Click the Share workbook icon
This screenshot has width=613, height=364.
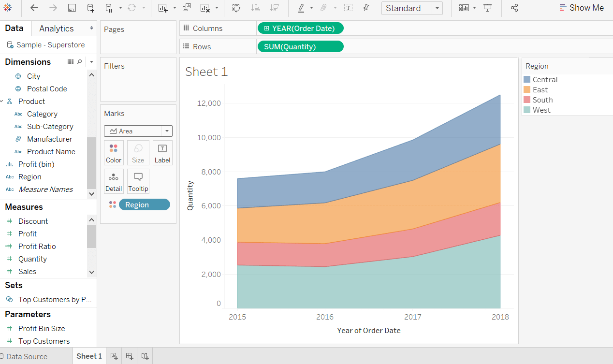[x=514, y=8]
